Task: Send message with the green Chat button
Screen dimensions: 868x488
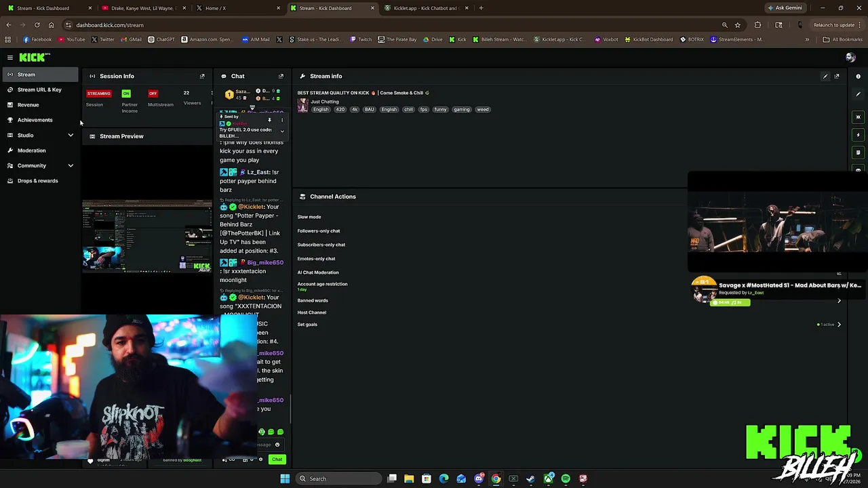Action: pos(277,460)
